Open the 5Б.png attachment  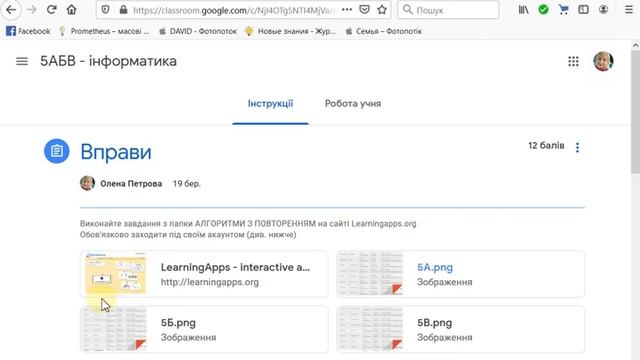(x=204, y=329)
